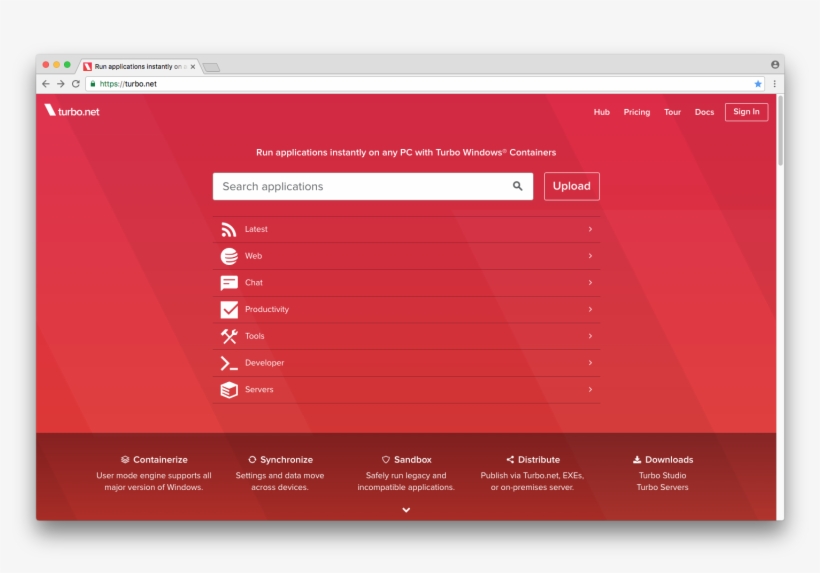Open Chrome three-dot menu
Image resolution: width=820 pixels, height=573 pixels.
pyautogui.click(x=775, y=84)
